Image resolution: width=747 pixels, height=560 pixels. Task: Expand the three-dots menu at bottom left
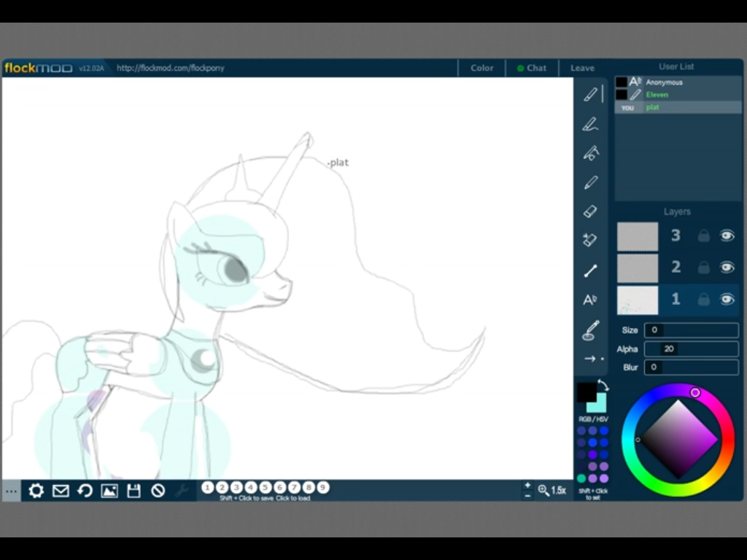(x=11, y=491)
